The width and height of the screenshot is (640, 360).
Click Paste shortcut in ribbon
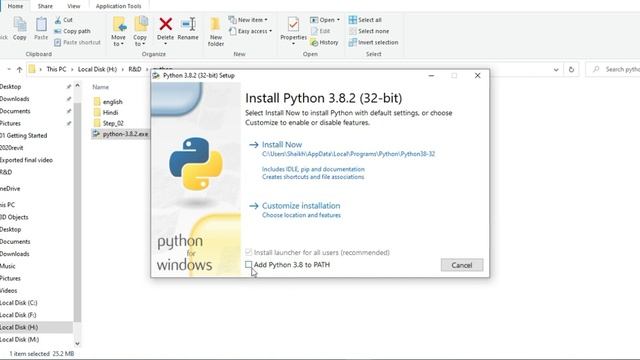click(x=77, y=42)
